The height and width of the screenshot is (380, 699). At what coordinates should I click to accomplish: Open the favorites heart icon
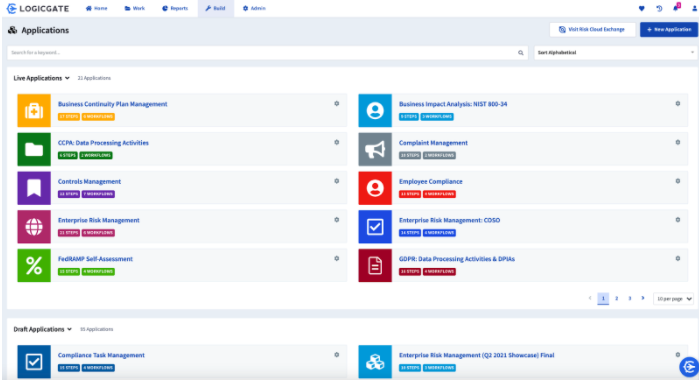[641, 8]
